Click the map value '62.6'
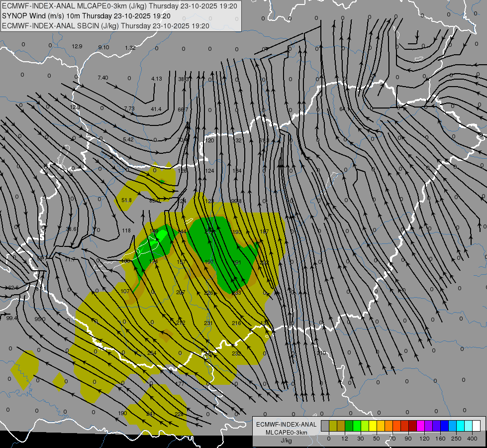The height and width of the screenshot is (448, 487). [x=13, y=288]
